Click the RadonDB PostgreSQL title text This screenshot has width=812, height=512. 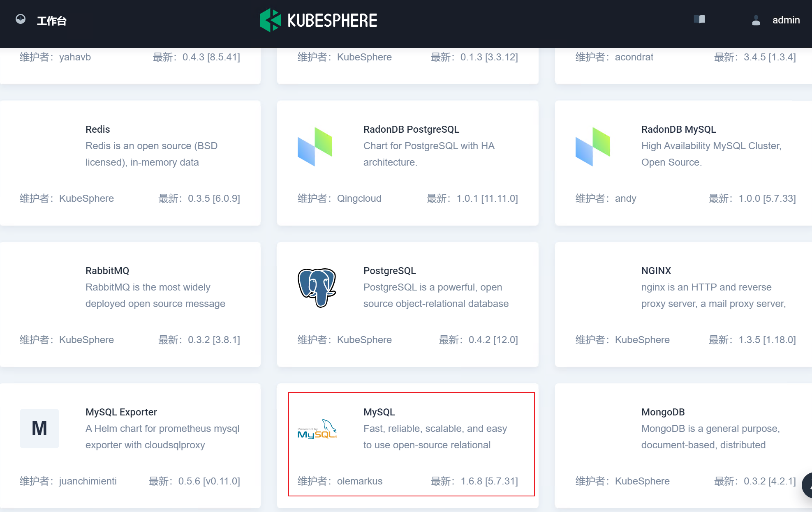point(411,129)
